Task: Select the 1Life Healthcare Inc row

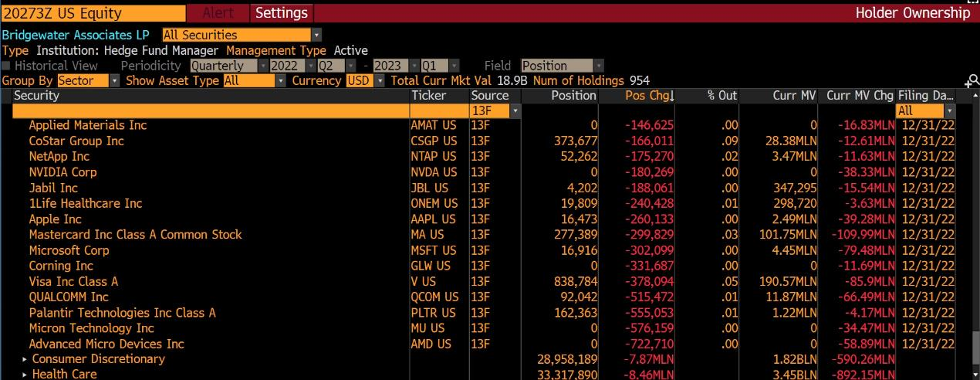Action: [x=485, y=203]
